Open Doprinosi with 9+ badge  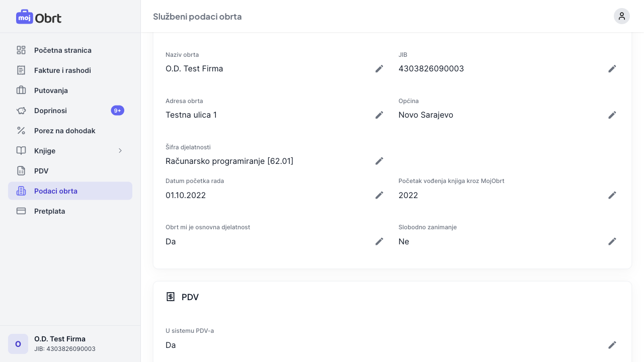point(50,111)
